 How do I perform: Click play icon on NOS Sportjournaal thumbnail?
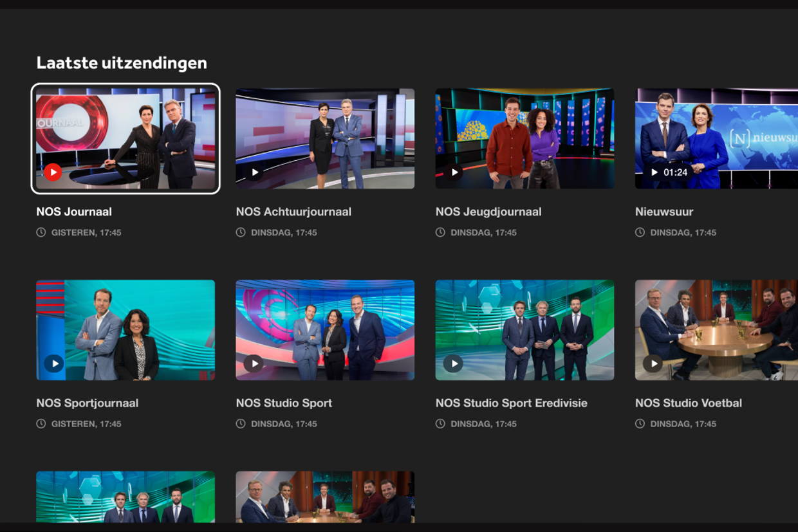click(x=54, y=363)
